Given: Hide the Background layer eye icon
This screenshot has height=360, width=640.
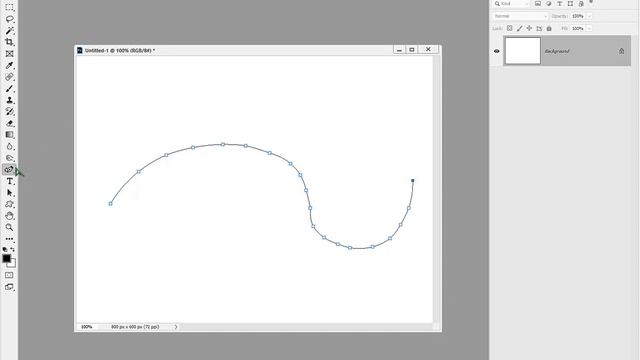Looking at the screenshot, I should point(496,51).
